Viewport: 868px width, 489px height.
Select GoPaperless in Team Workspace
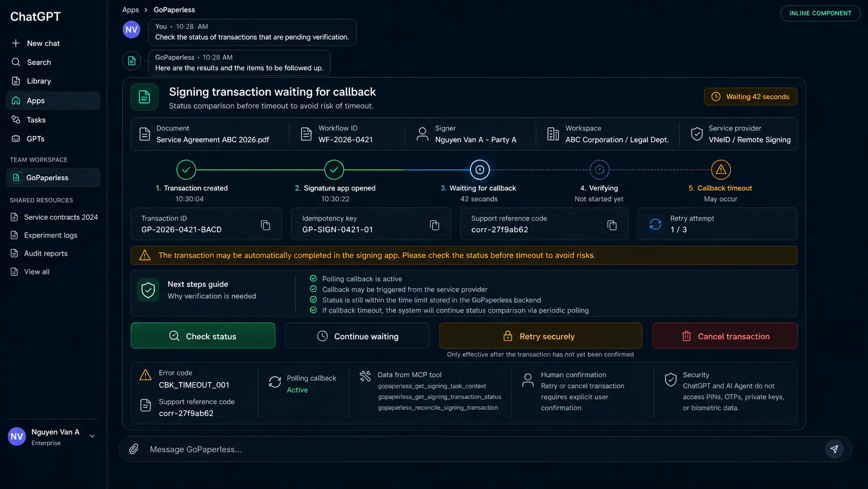(x=53, y=178)
